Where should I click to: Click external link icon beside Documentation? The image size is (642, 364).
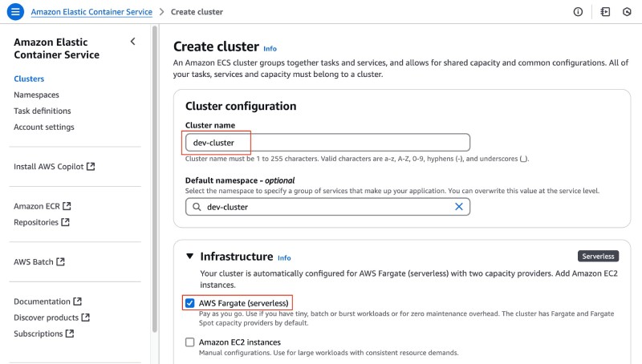point(77,301)
